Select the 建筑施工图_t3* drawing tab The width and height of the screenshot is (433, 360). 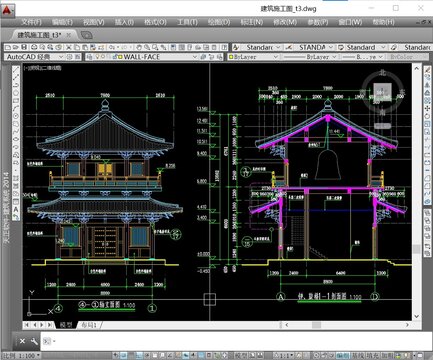click(x=39, y=35)
